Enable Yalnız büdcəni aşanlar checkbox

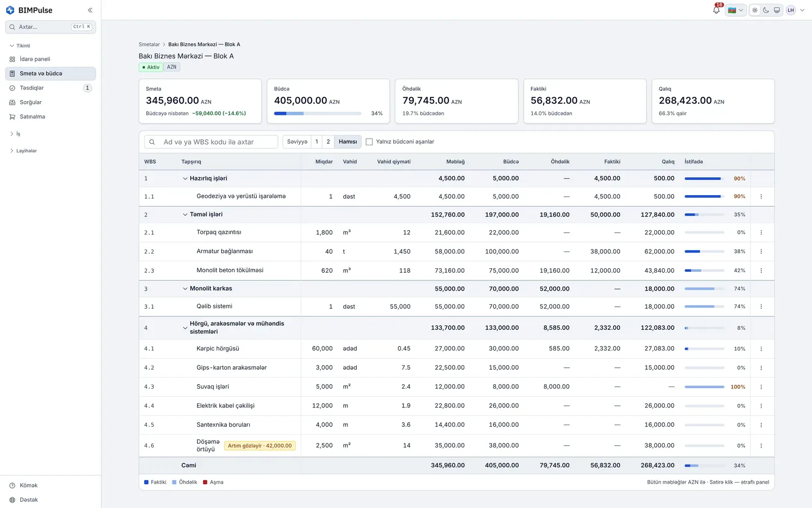click(x=369, y=142)
